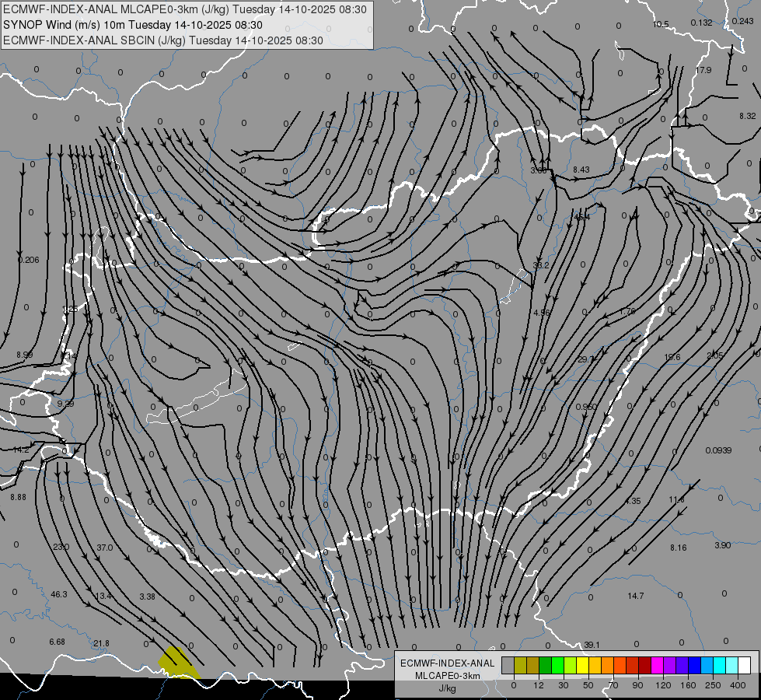Click the white legend swatch
761x700 pixels.
pos(745,665)
